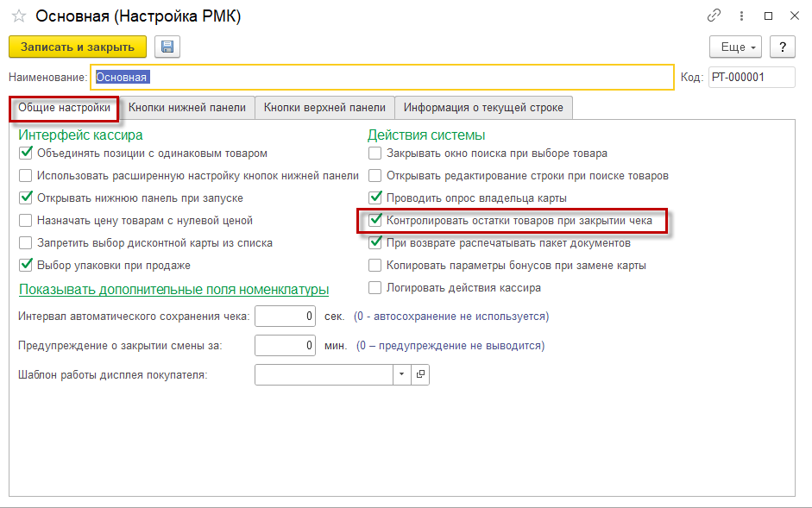
Task: Expand the 'Шаблон работы дисплея покупателя' dropdown
Action: coord(403,374)
